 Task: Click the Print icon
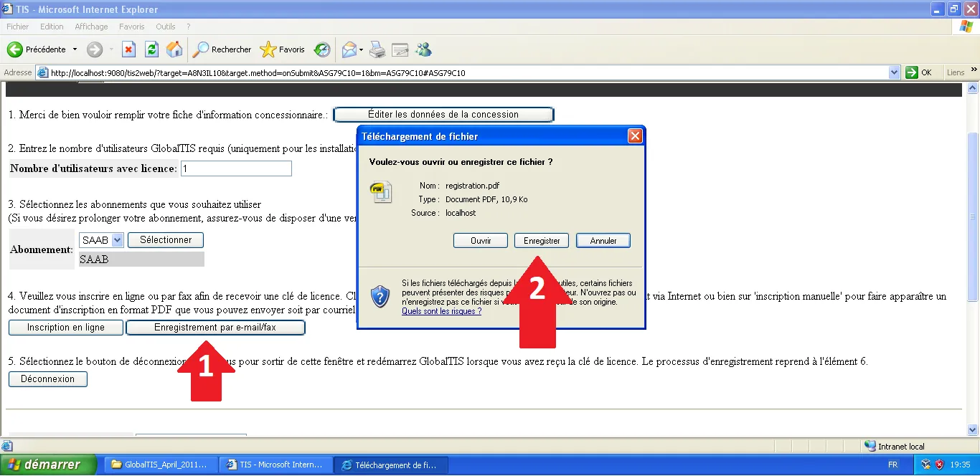pyautogui.click(x=377, y=49)
